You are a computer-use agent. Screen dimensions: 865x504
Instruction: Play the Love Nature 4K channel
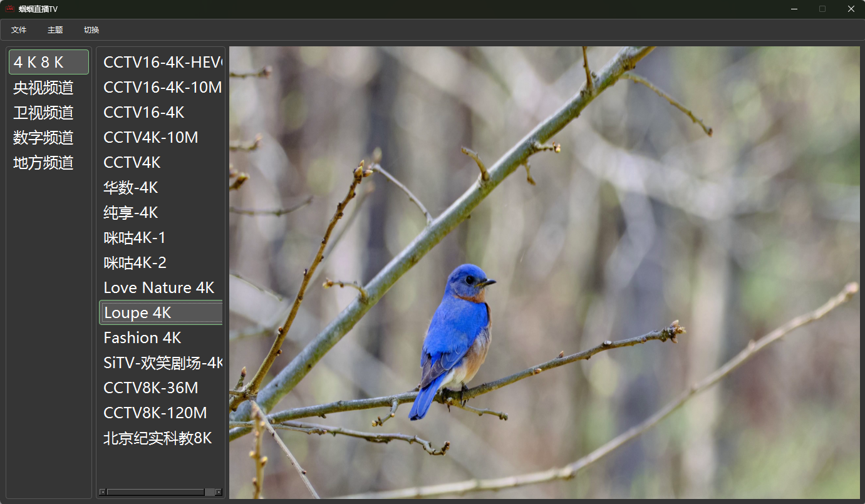point(159,288)
